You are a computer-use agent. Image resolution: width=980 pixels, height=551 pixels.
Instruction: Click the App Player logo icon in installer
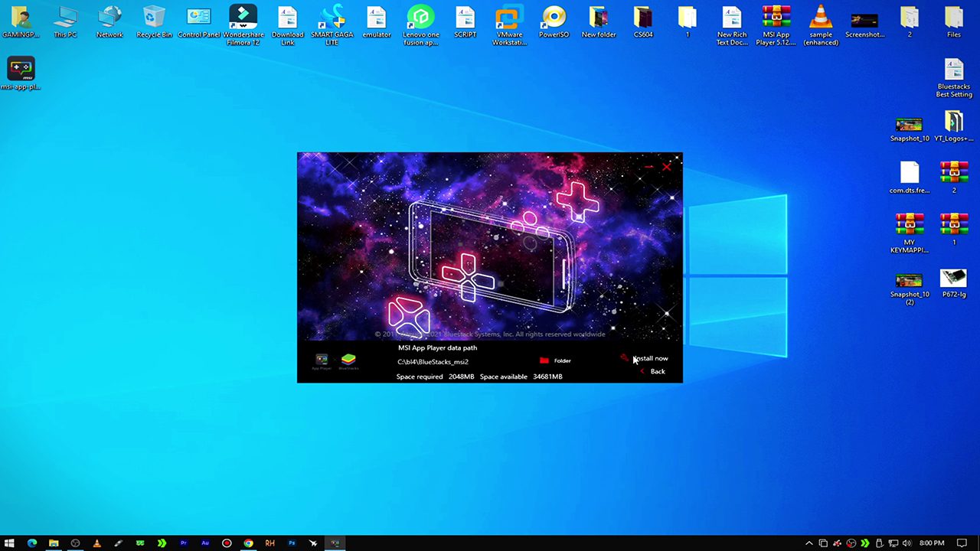322,361
